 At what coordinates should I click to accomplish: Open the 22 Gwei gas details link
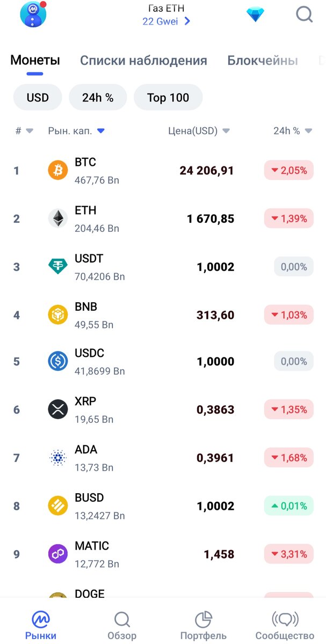166,21
